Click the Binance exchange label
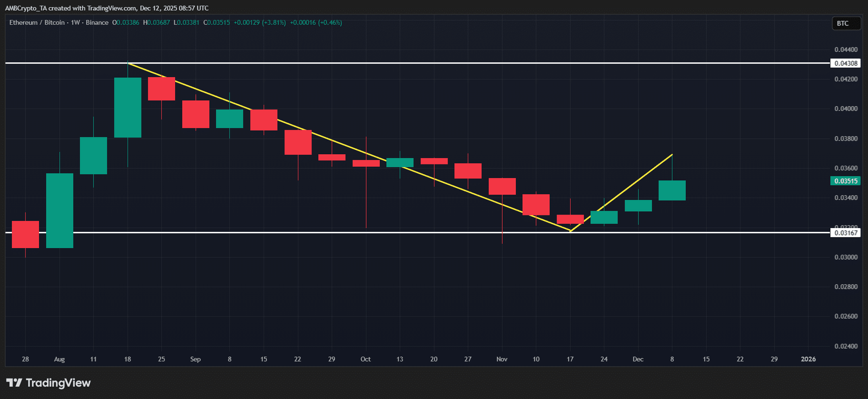Image resolution: width=868 pixels, height=399 pixels. (x=97, y=23)
